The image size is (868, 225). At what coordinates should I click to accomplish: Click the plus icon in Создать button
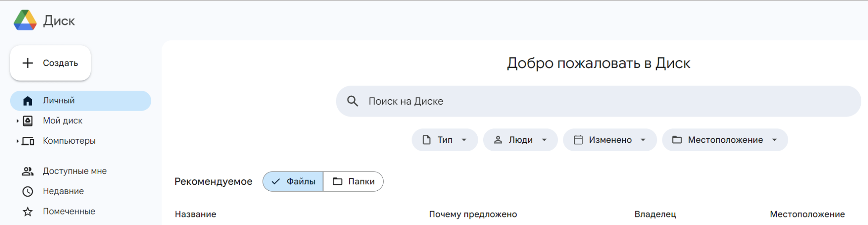pyautogui.click(x=28, y=63)
